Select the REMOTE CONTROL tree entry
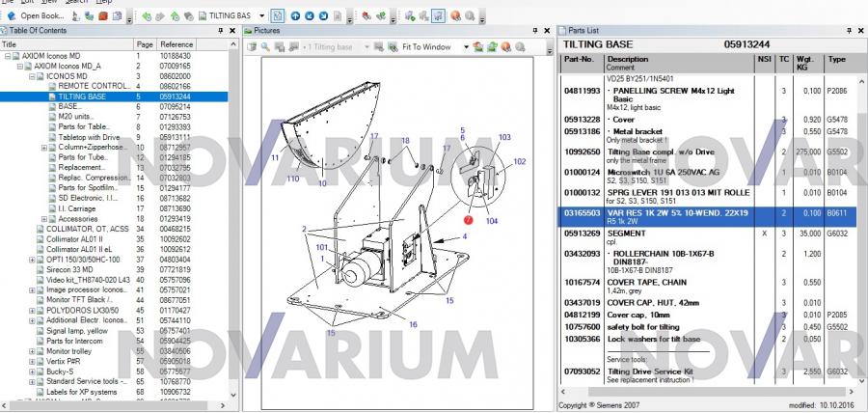 click(93, 86)
